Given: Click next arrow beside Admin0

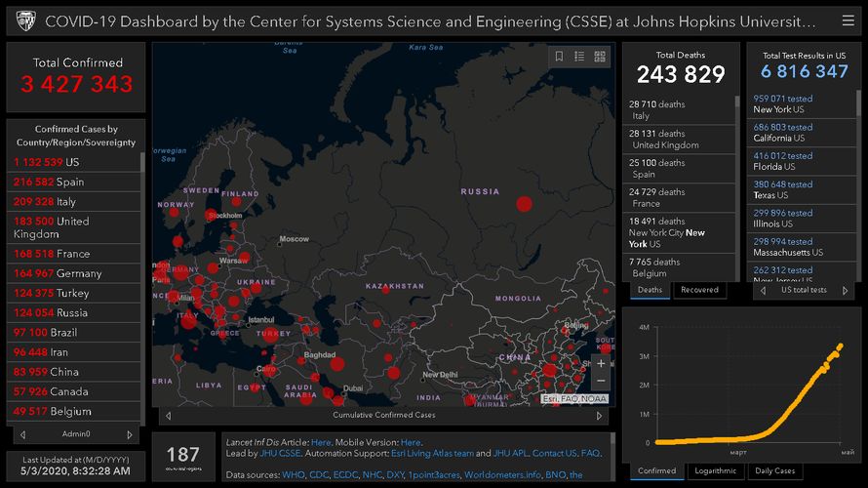Looking at the screenshot, I should (129, 434).
